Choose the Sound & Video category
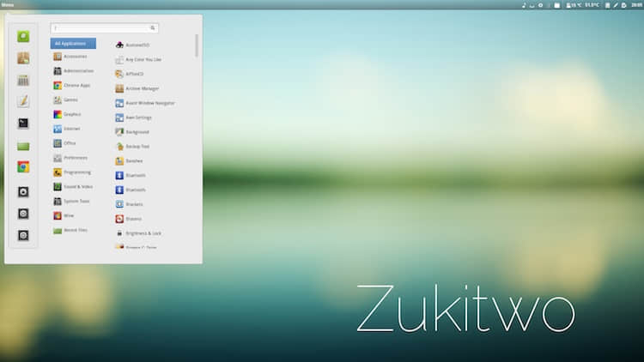644x362 pixels. click(x=73, y=187)
